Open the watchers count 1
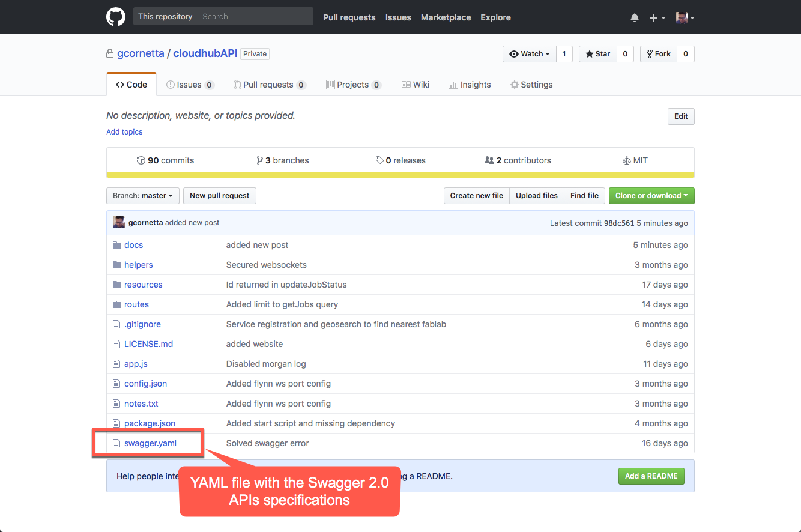This screenshot has height=532, width=801. 564,54
